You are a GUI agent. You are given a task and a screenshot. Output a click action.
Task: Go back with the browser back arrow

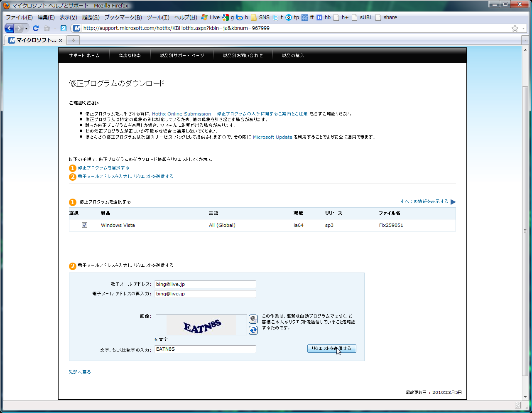click(x=10, y=28)
